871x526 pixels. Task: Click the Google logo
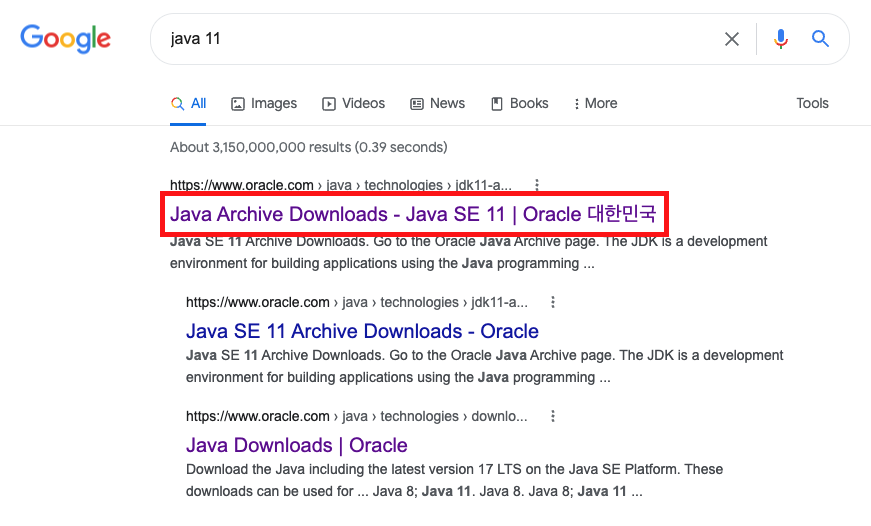click(x=66, y=39)
